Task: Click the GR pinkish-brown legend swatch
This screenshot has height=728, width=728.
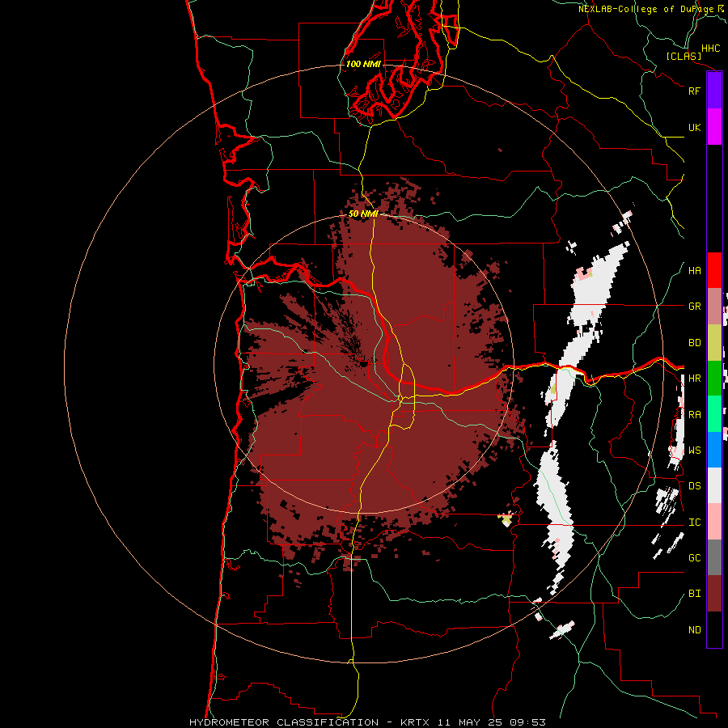Action: [x=714, y=306]
